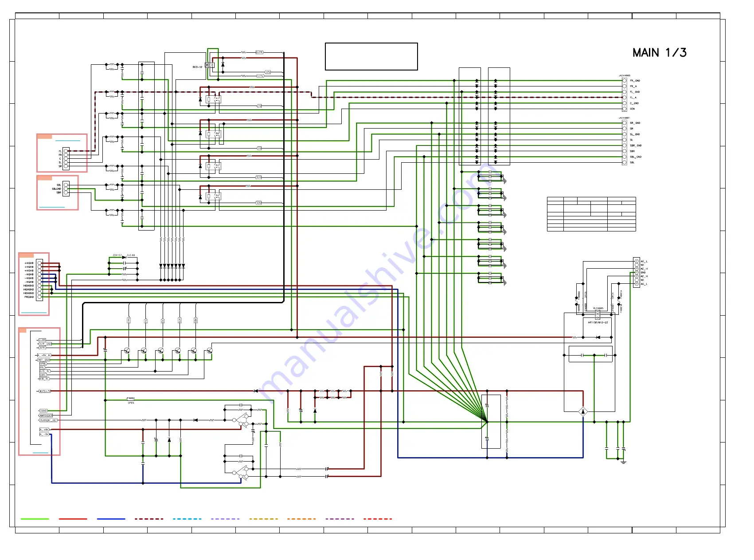Select the CURRENT_DET signal tag
The height and width of the screenshot is (560, 754).
[48, 420]
